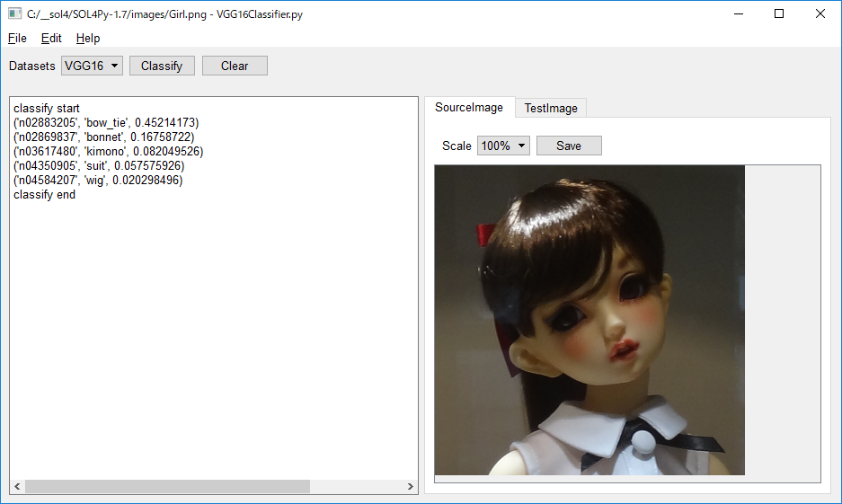The height and width of the screenshot is (504, 842).
Task: Click the application icon in title bar
Action: (14, 13)
